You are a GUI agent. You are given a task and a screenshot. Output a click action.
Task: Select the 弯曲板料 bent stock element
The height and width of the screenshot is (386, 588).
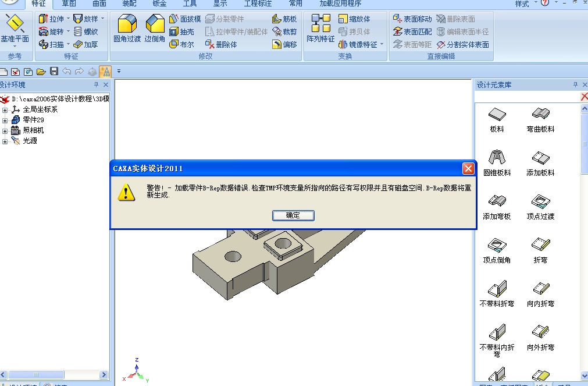540,120
